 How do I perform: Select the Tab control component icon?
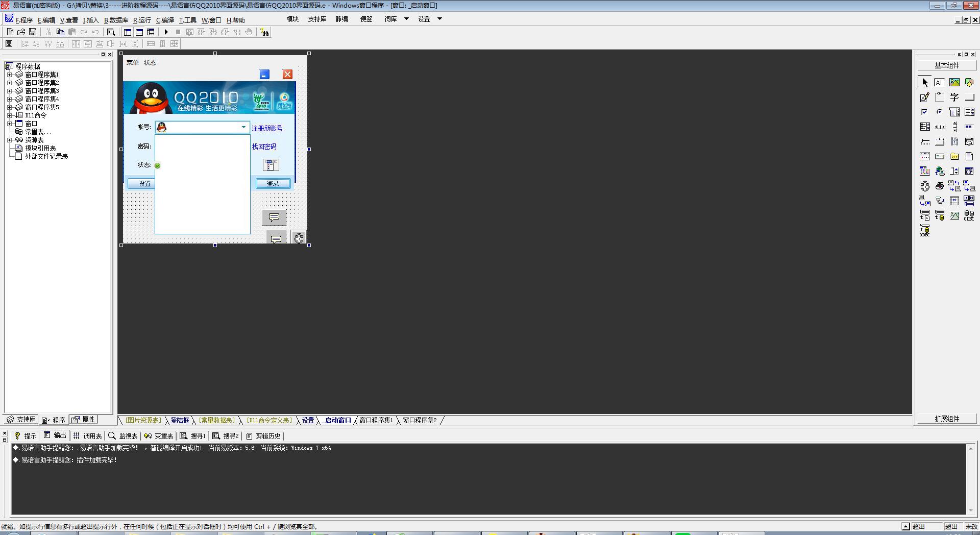click(939, 141)
